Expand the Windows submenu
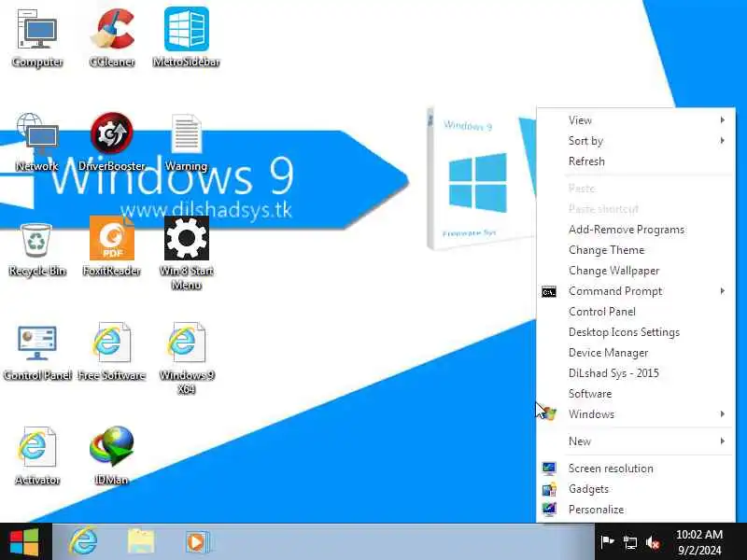The width and height of the screenshot is (747, 560). tap(636, 413)
